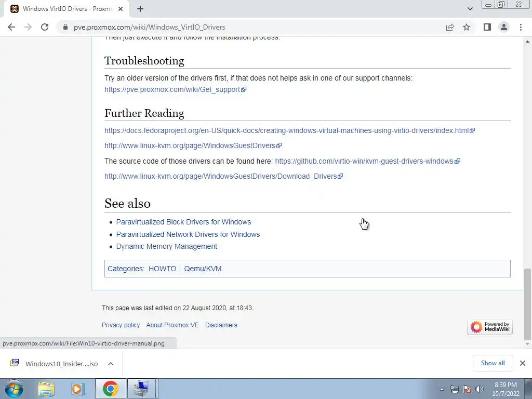Open the Windows Start menu
This screenshot has height=399, width=532.
[x=14, y=389]
